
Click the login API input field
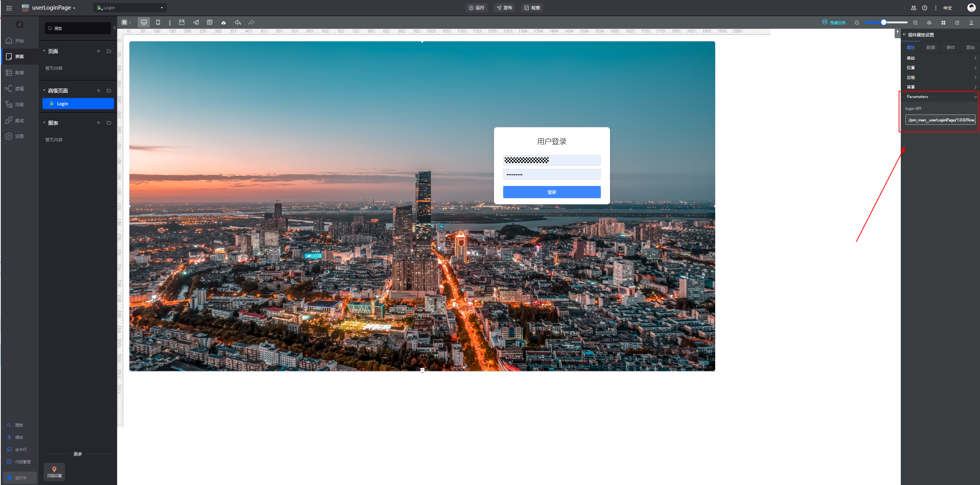coord(940,120)
